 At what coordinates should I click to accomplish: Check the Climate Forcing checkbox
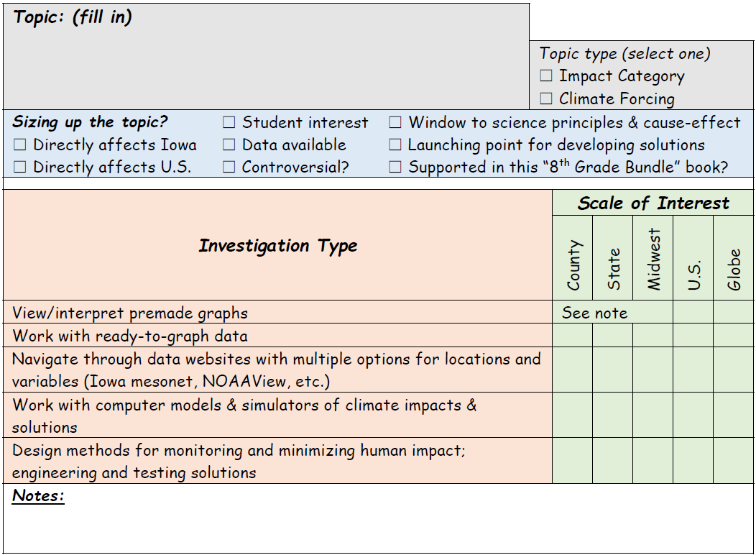(545, 98)
